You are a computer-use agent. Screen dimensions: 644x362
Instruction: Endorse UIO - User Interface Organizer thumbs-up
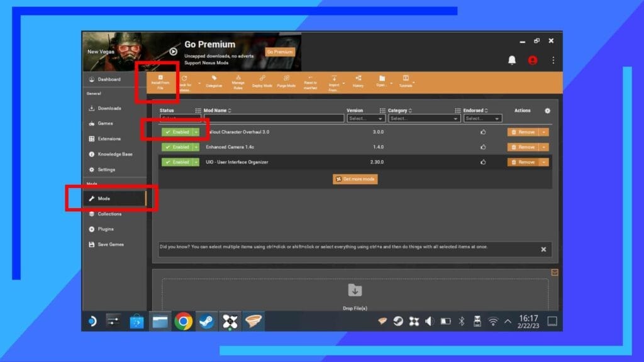pyautogui.click(x=483, y=162)
